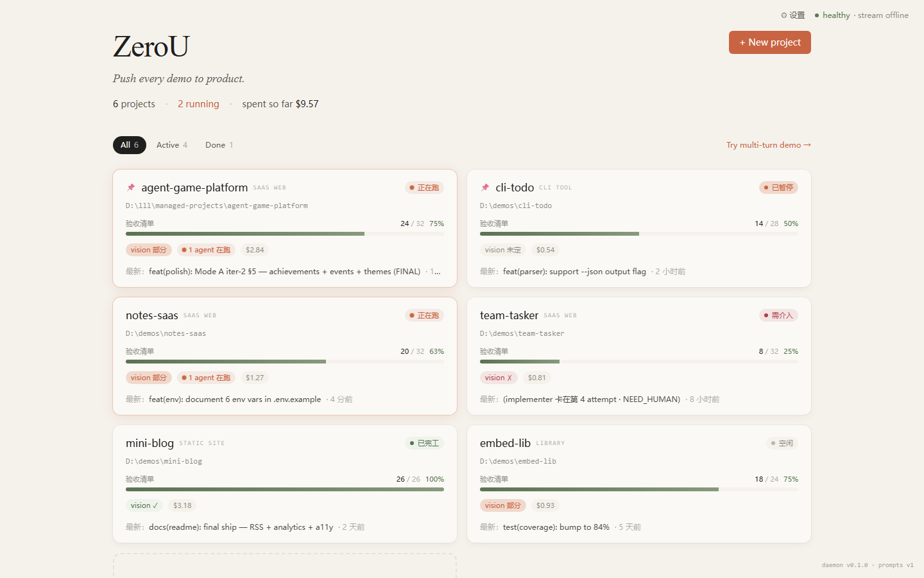Create a project with New project button
Screen dimensions: 924x578
pos(770,42)
